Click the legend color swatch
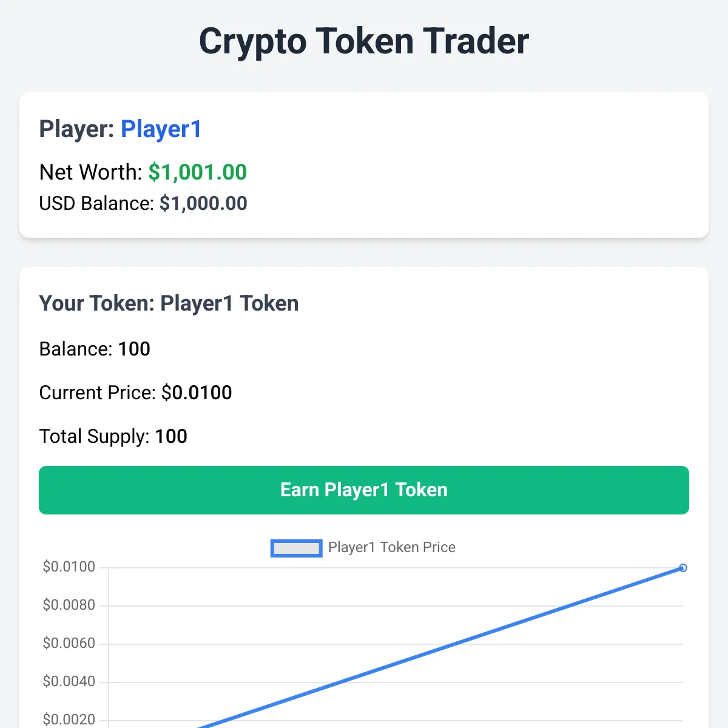728x728 pixels. click(x=296, y=547)
